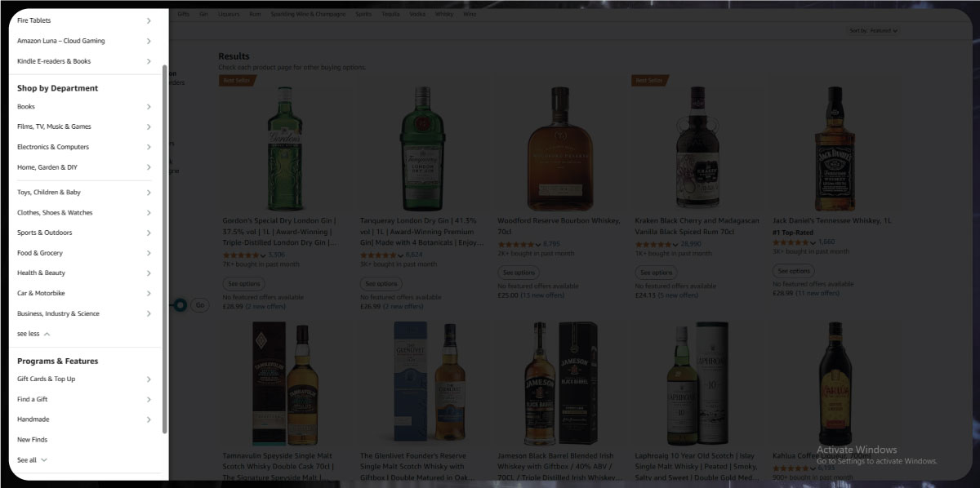Screen dimensions: 980x488
Task: Select the Rum category tab
Action: click(255, 14)
